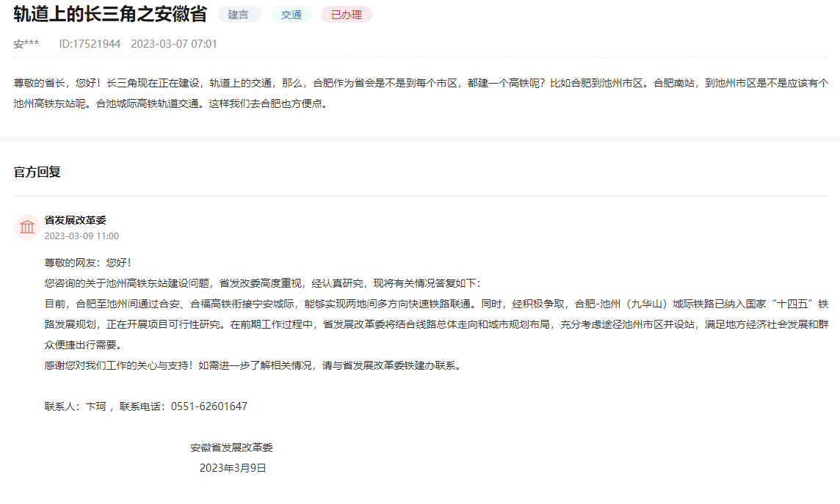Viewport: 840px width, 504px height.
Task: Click the line starting 您咨询的关于池州高铁东站
Action: click(x=263, y=284)
